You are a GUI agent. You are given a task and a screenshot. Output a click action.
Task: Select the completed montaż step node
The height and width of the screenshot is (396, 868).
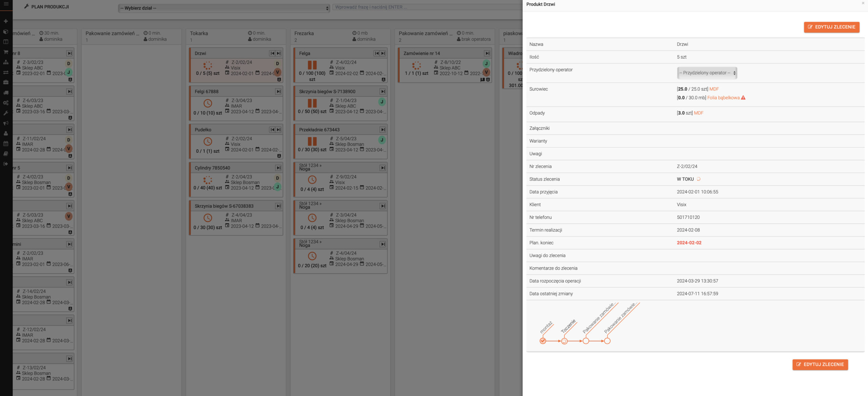[x=543, y=341]
